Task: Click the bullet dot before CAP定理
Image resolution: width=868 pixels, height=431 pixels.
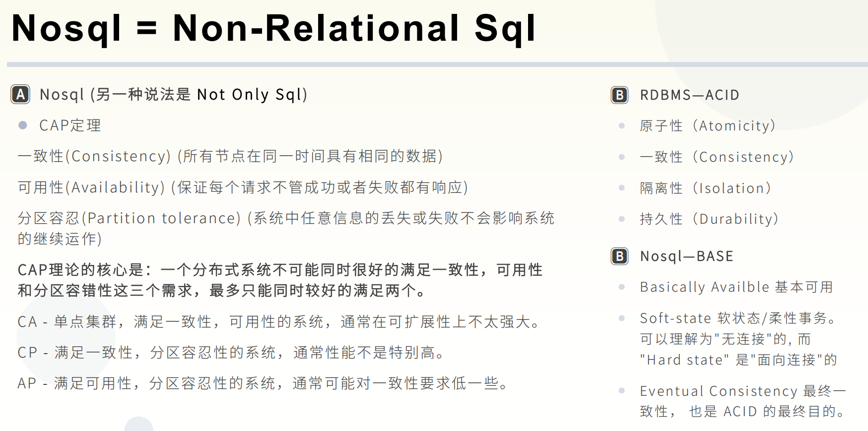Action: 22,125
